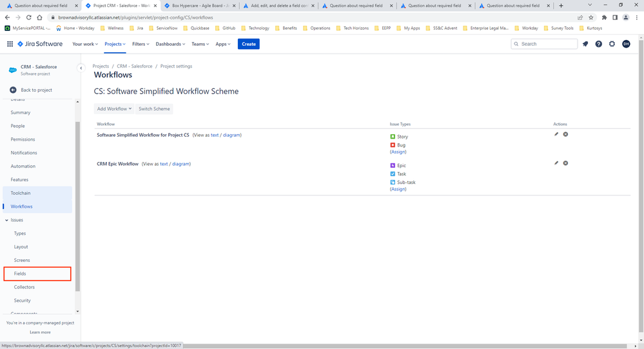Click the sidebar vertical scrollbar
This screenshot has width=644, height=349.
77,206
